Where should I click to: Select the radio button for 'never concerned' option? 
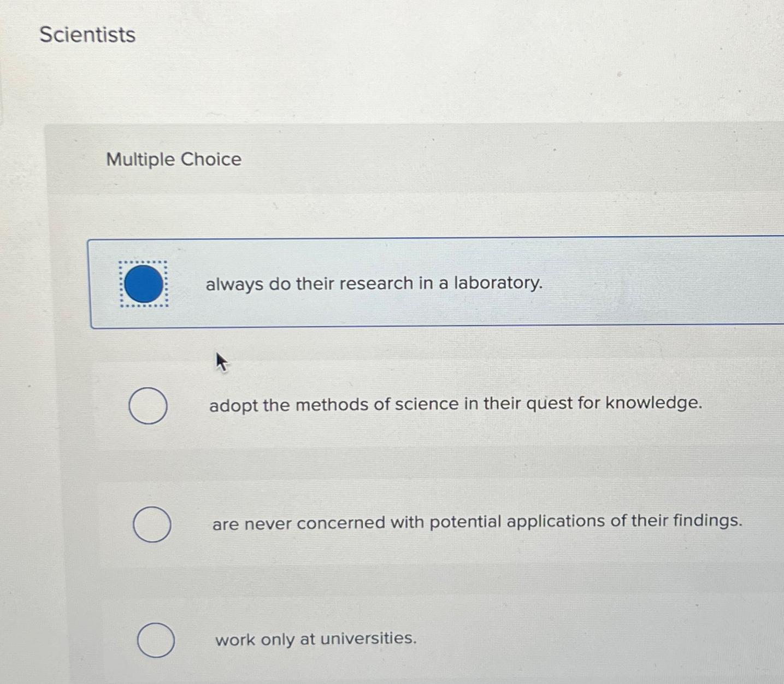[152, 525]
